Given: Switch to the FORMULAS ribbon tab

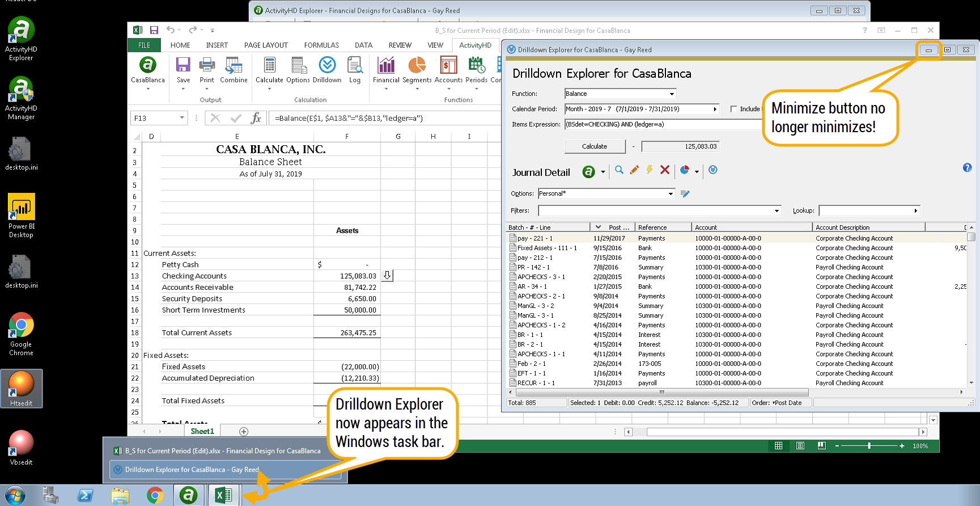Looking at the screenshot, I should click(x=321, y=45).
